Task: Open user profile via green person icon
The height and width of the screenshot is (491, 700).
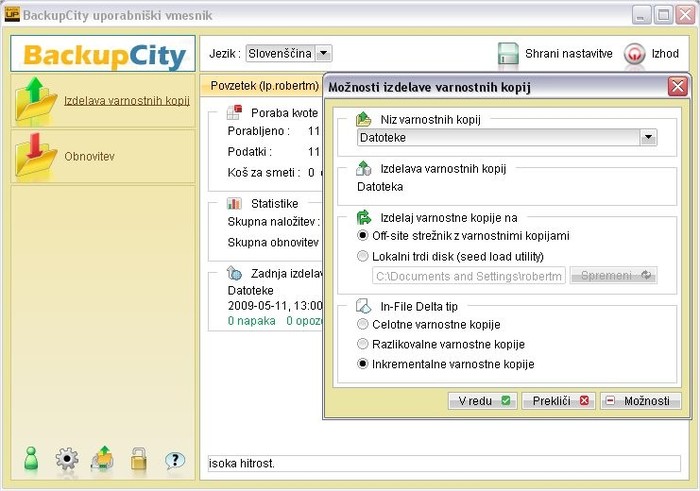Action: coord(31,459)
